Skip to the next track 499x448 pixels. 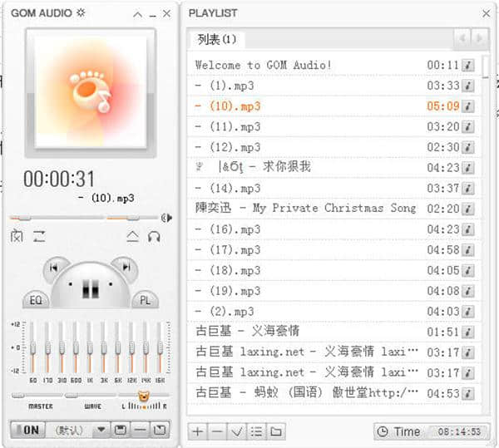click(x=125, y=267)
